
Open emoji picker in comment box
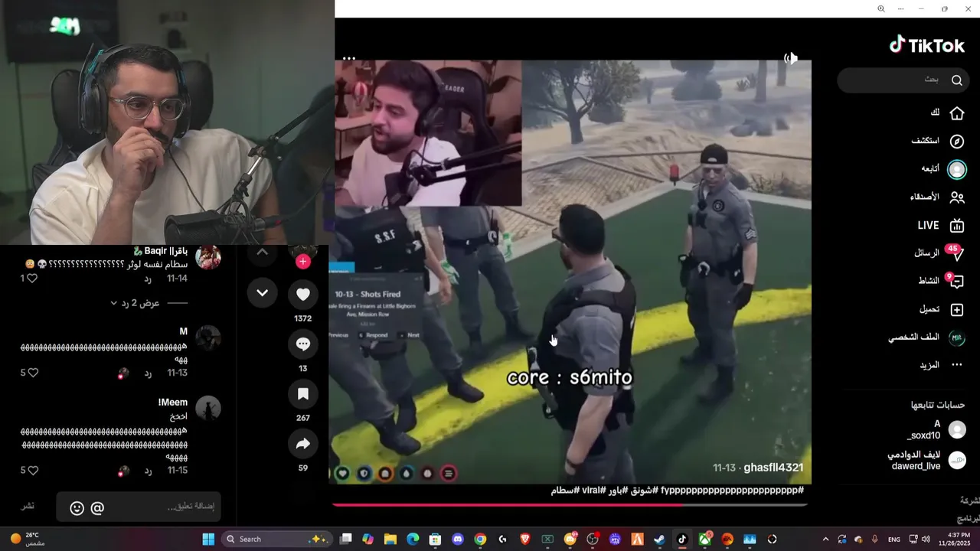pos(77,507)
